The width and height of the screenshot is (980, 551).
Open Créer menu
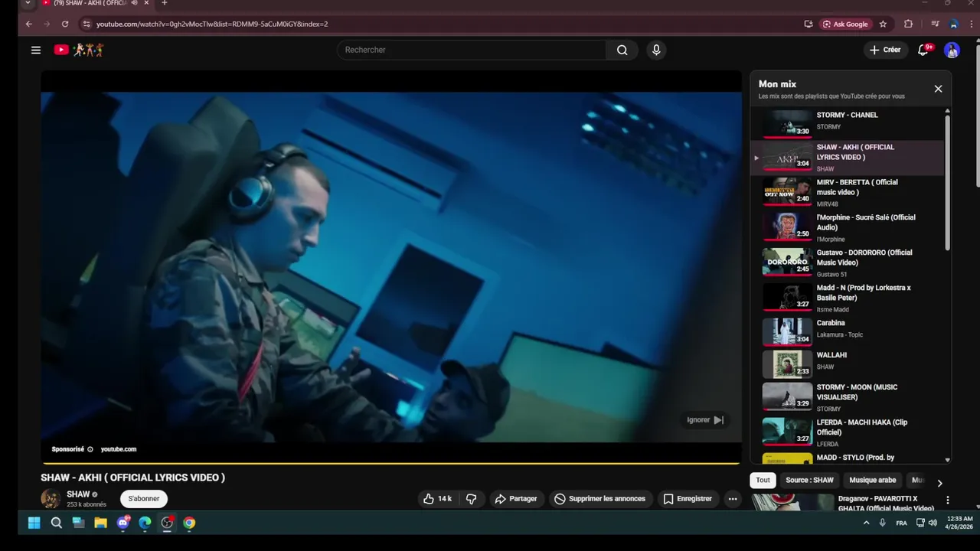885,50
